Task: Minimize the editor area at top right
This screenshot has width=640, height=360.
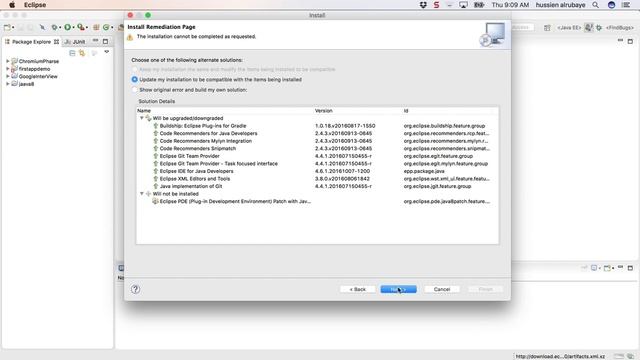Action: 620,40
